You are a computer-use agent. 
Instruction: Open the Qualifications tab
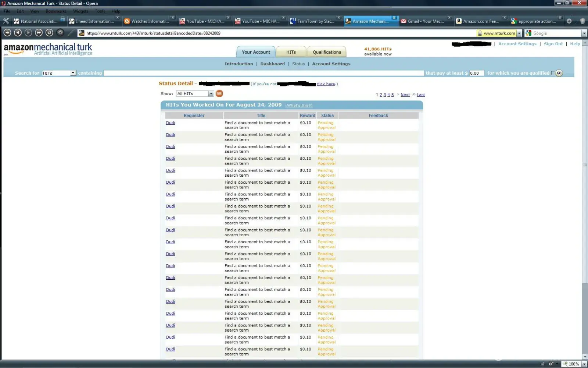point(327,52)
